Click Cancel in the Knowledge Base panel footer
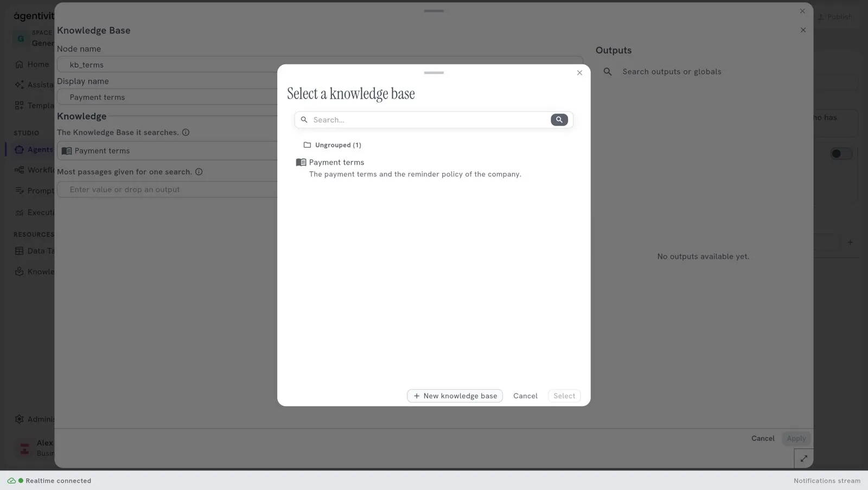Viewport: 868px width, 490px height. click(763, 439)
